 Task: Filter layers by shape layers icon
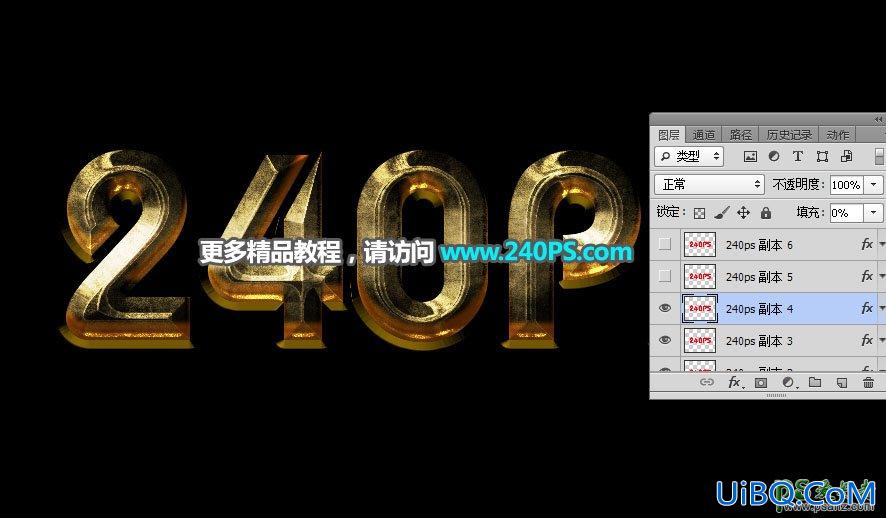tap(822, 156)
